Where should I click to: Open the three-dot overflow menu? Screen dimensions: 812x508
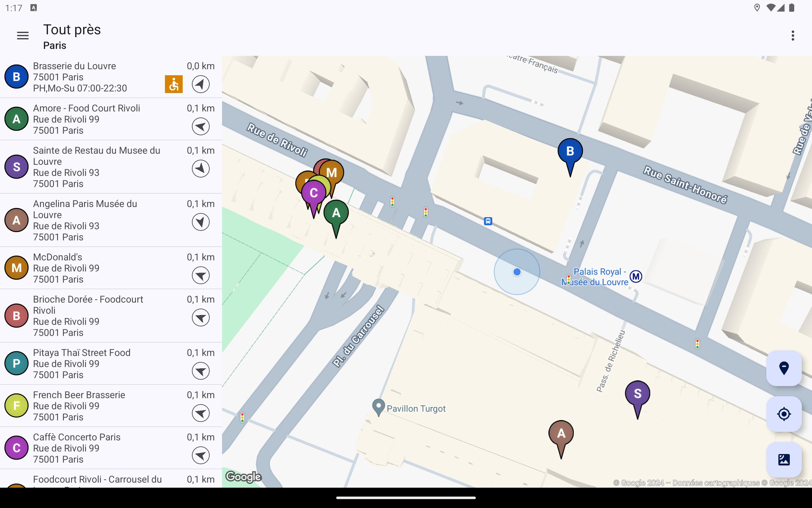(793, 36)
